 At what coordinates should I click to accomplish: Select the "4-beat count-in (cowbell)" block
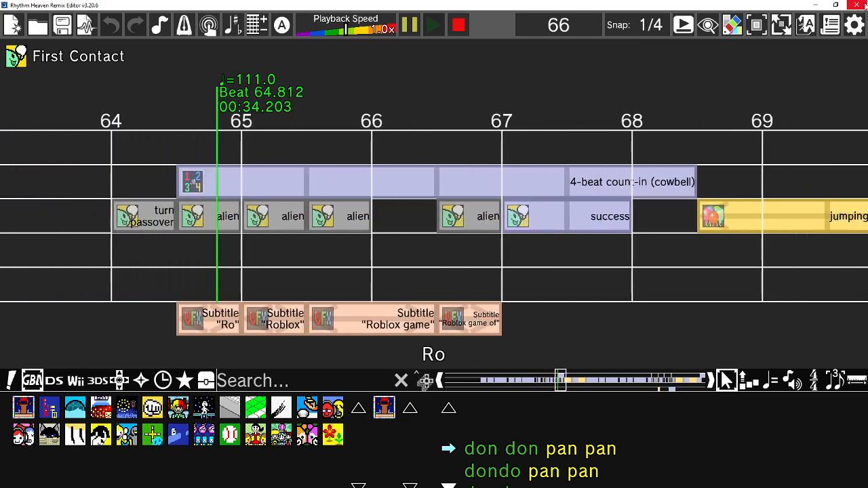(631, 182)
